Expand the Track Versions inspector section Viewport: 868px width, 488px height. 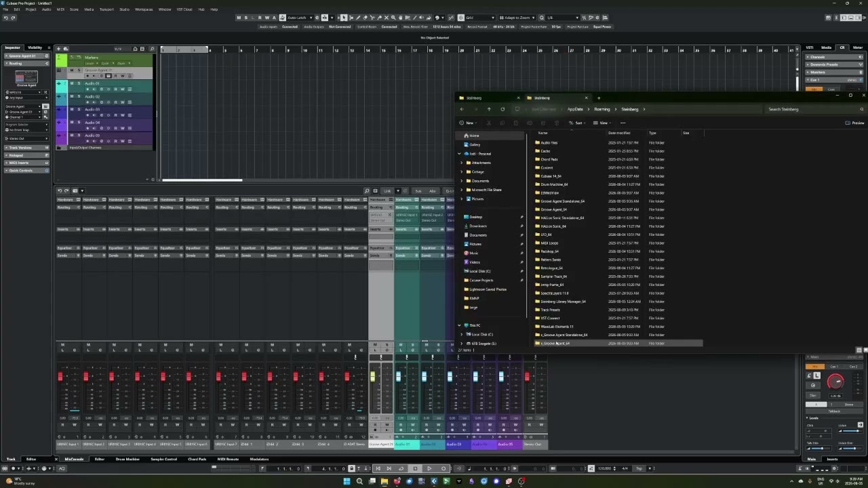[x=26, y=147]
